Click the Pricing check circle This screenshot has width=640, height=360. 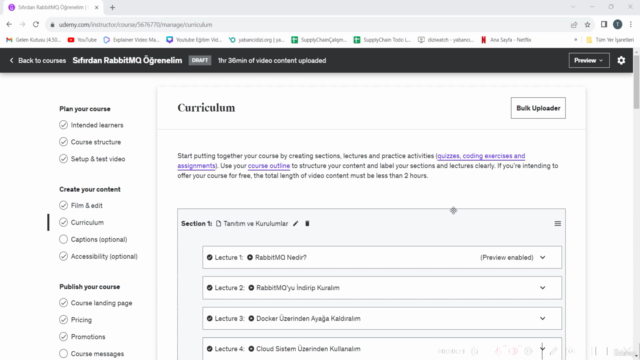[63, 320]
